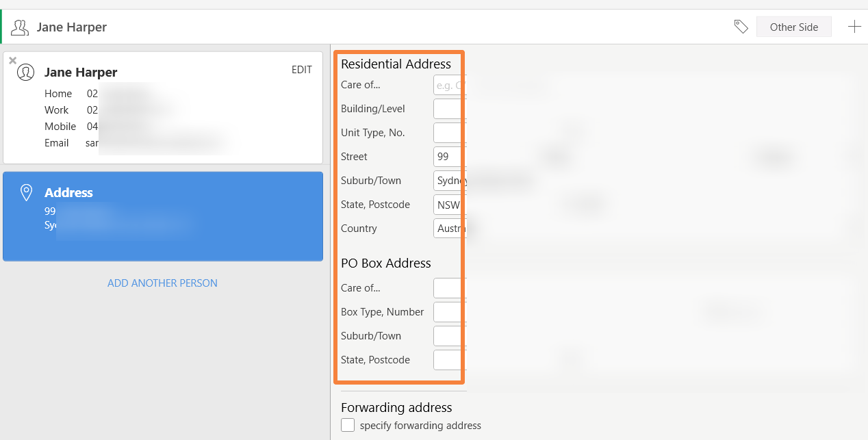Click the location pin icon on Address card

coord(26,193)
